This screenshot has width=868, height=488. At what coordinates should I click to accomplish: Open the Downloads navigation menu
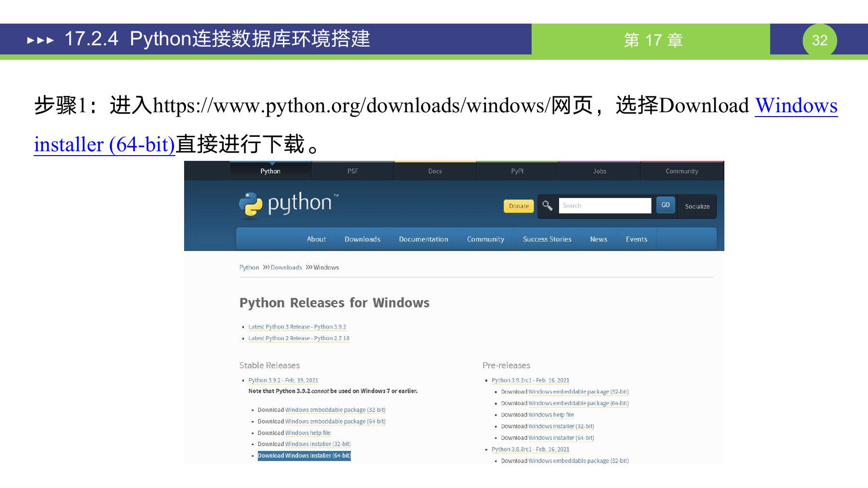point(362,239)
